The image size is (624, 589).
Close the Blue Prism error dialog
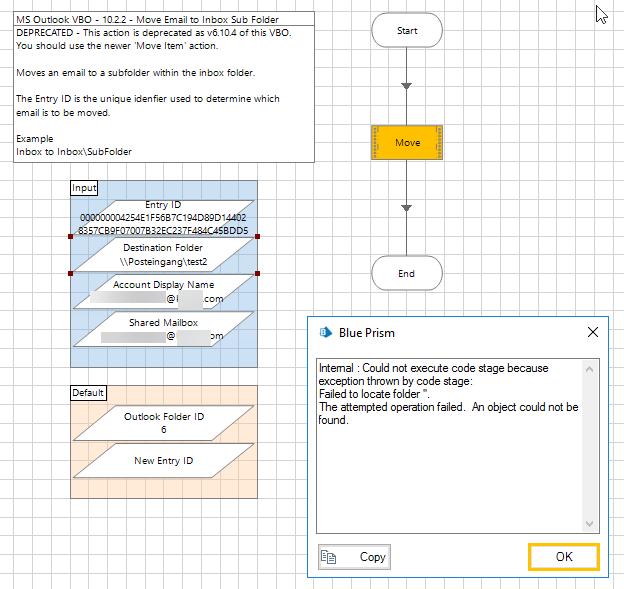click(x=593, y=332)
